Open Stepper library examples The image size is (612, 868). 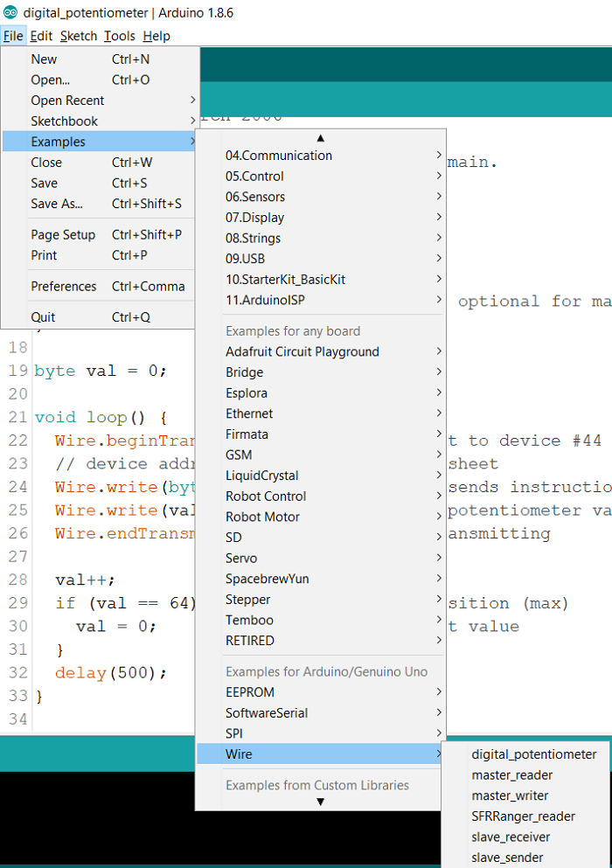321,600
